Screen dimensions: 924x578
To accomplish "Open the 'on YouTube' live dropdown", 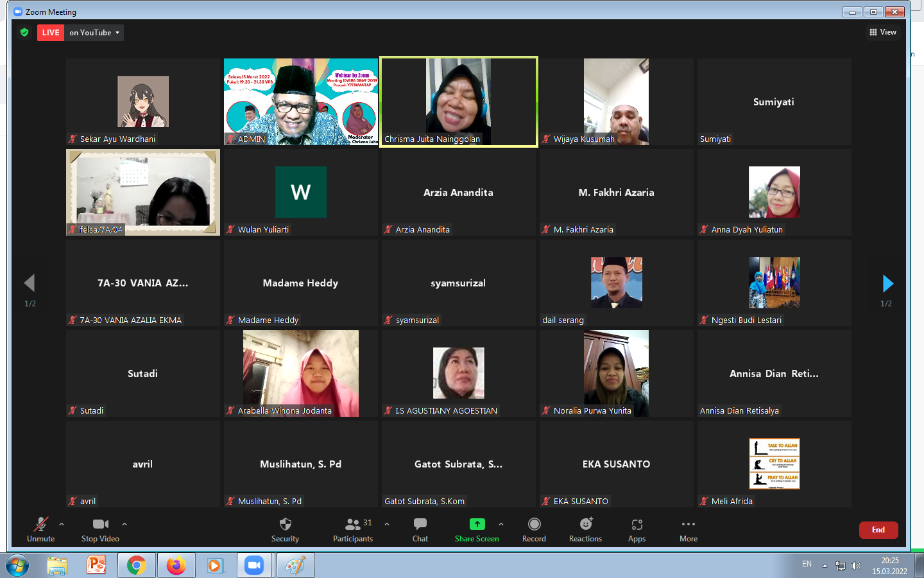I will click(x=94, y=33).
